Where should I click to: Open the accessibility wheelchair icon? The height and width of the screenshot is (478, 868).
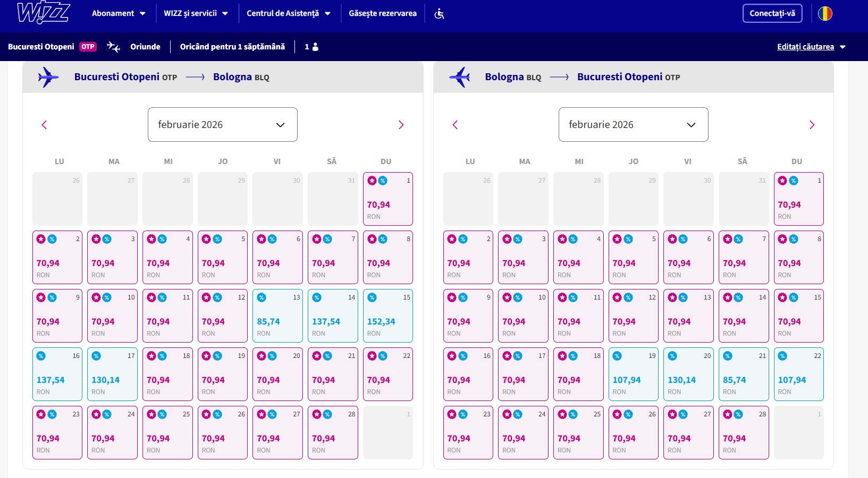coord(439,14)
